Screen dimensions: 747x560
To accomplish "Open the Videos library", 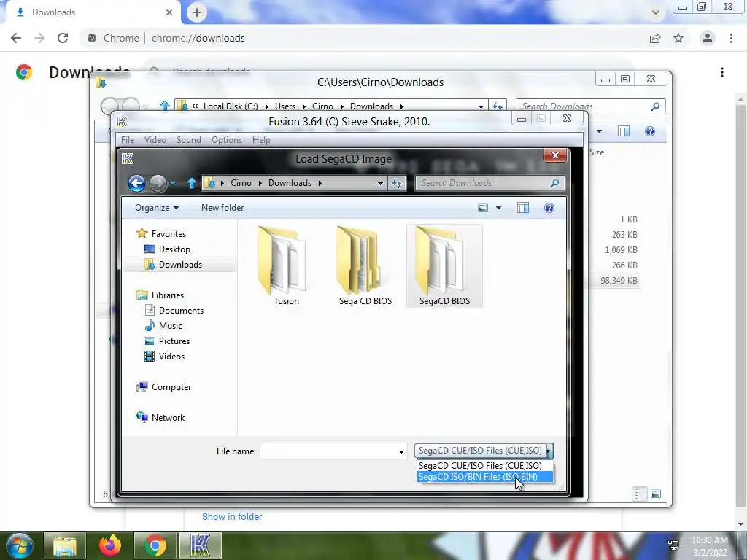I will click(171, 356).
